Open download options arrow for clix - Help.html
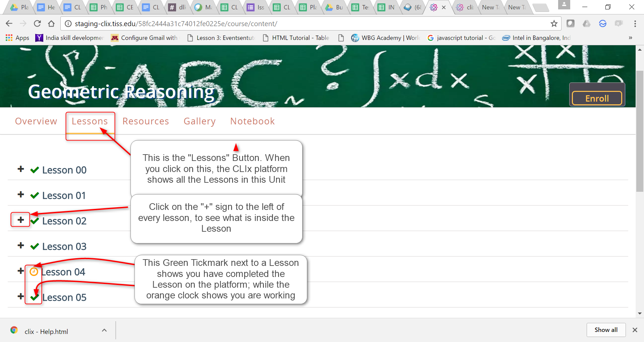 point(104,330)
